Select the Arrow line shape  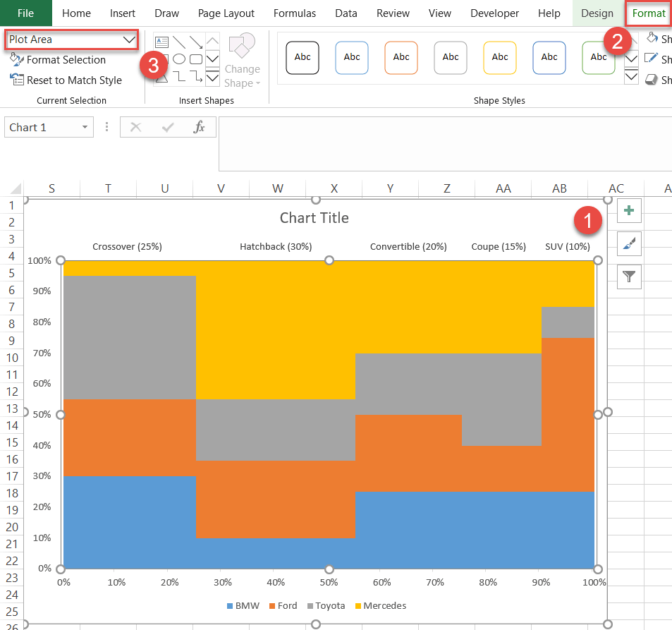(196, 42)
